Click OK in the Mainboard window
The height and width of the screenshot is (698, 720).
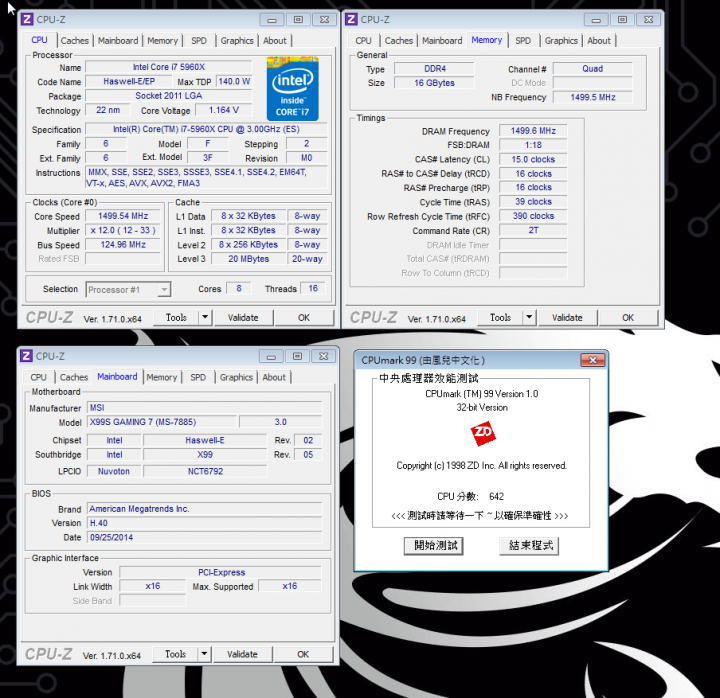[x=303, y=654]
